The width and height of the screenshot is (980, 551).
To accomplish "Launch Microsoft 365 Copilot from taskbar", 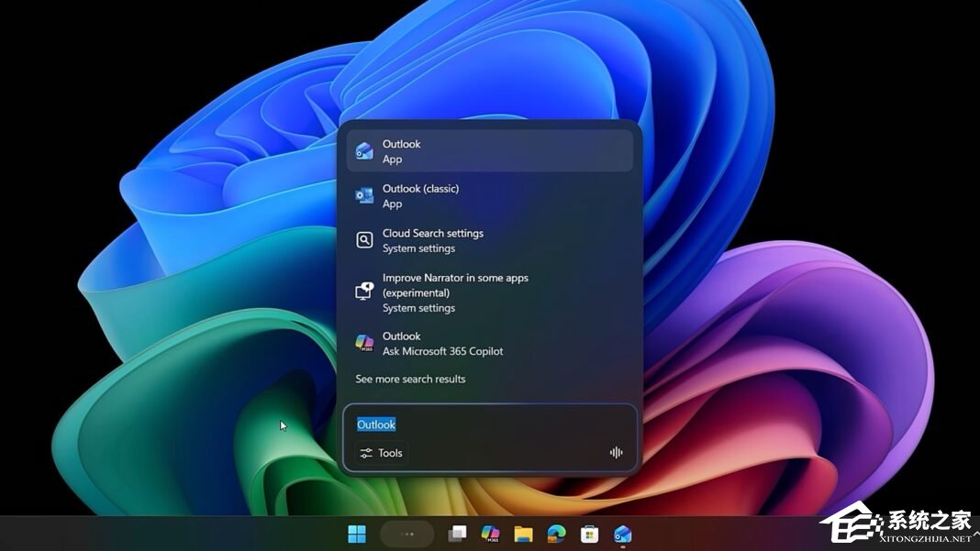I will tap(490, 534).
